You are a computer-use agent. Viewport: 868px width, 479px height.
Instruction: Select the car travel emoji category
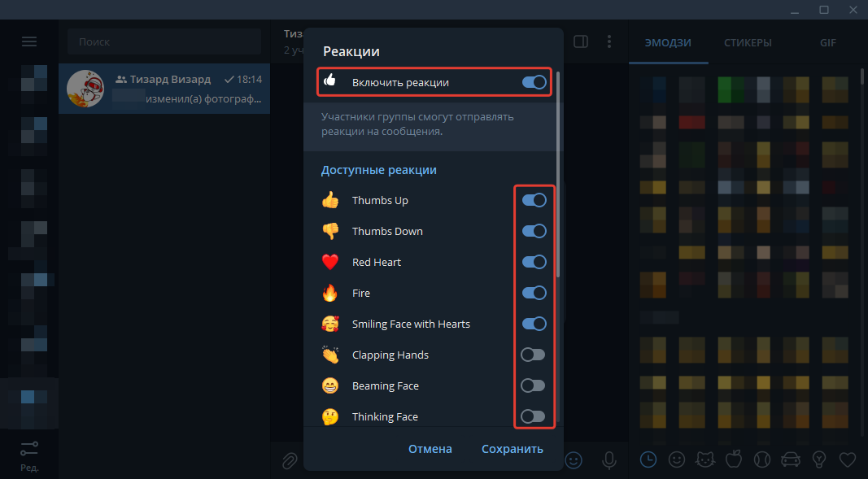(x=791, y=459)
